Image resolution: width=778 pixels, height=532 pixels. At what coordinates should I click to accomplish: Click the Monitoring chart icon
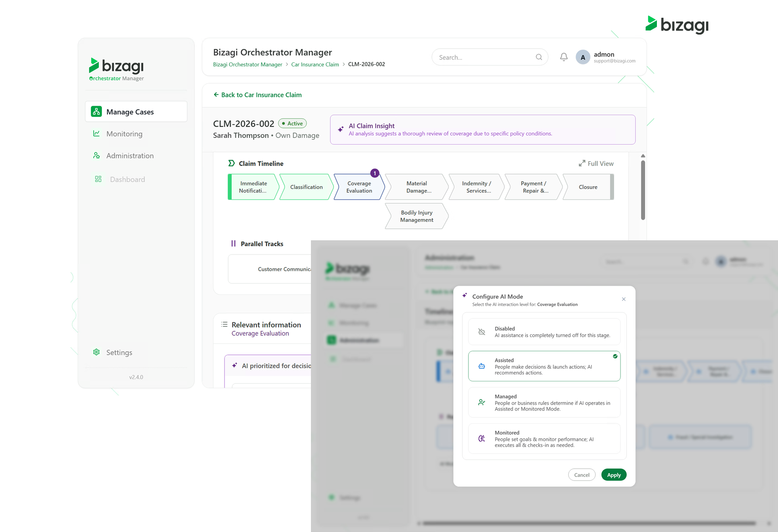97,133
